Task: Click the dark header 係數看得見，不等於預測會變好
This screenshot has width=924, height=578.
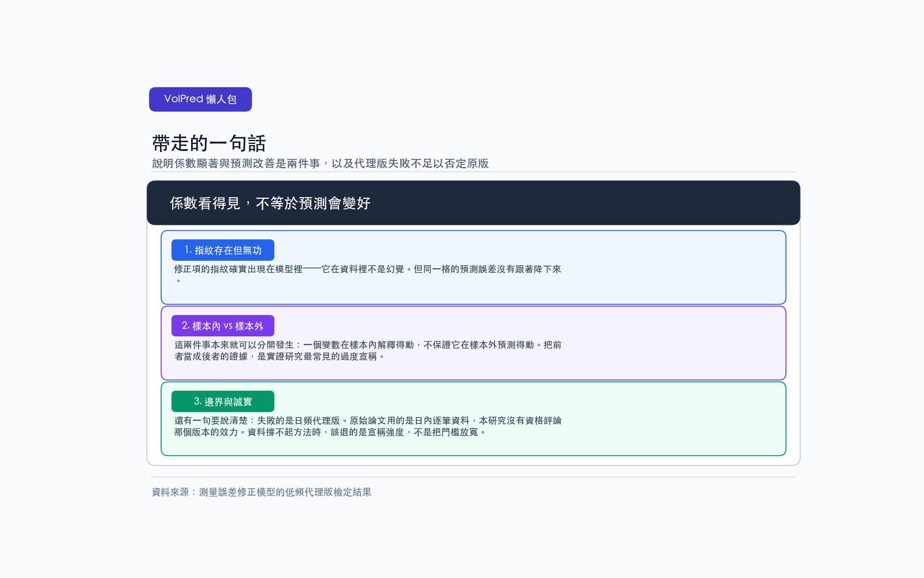Action: [474, 203]
